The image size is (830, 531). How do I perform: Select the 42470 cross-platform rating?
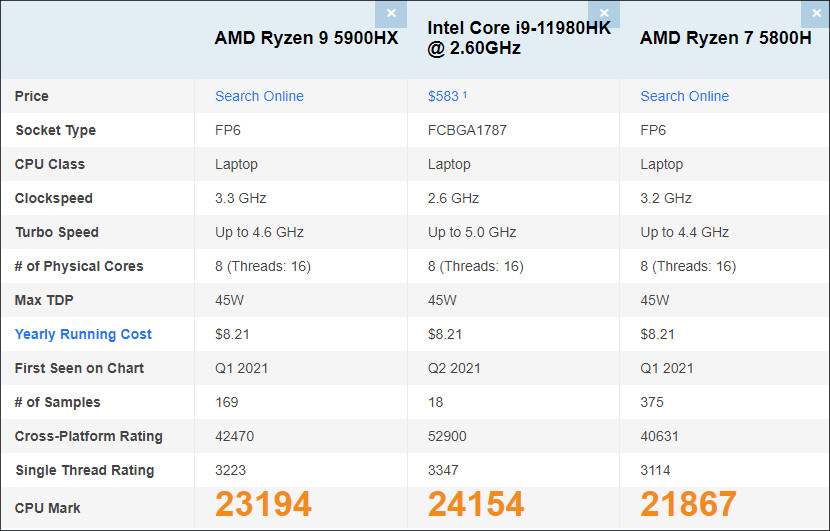pyautogui.click(x=234, y=436)
